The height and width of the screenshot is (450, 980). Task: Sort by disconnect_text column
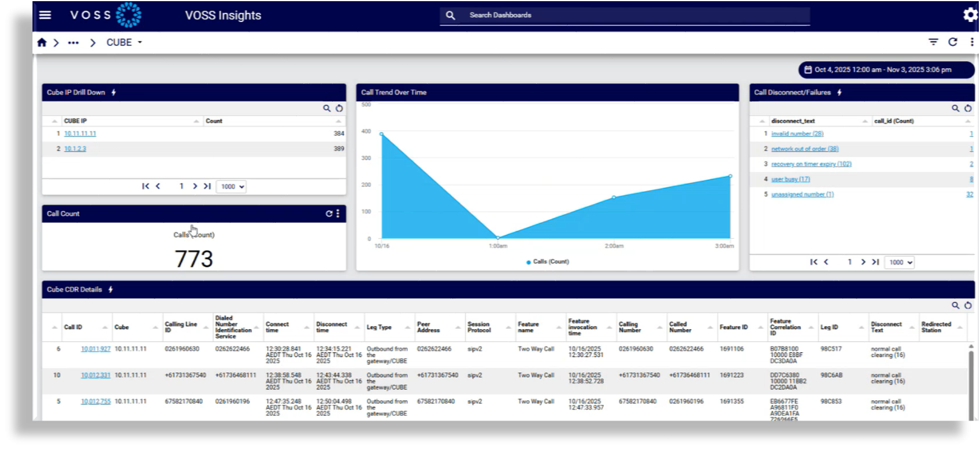click(x=793, y=121)
